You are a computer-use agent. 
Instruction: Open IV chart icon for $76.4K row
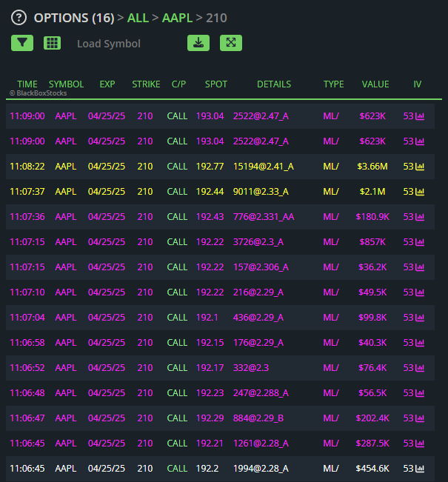[420, 368]
